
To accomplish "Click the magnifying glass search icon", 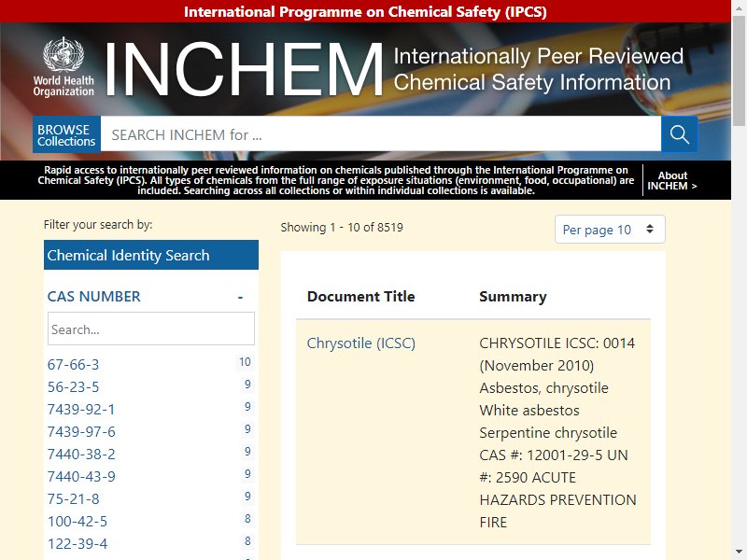I will 680,134.
